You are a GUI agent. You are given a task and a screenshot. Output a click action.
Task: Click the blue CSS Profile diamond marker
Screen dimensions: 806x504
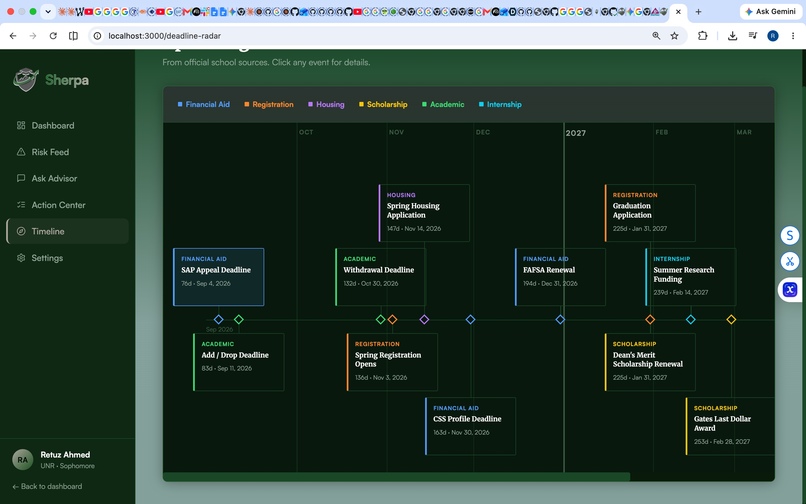pyautogui.click(x=470, y=319)
